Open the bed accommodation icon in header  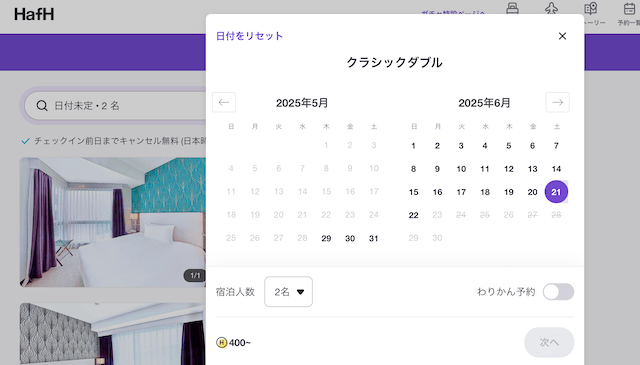point(513,8)
